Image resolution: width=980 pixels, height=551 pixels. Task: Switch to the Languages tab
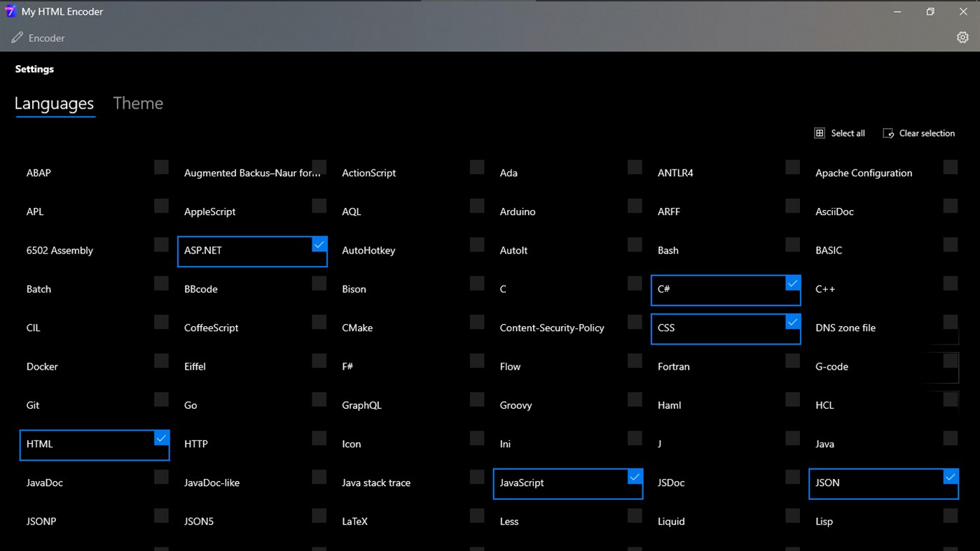pos(54,103)
